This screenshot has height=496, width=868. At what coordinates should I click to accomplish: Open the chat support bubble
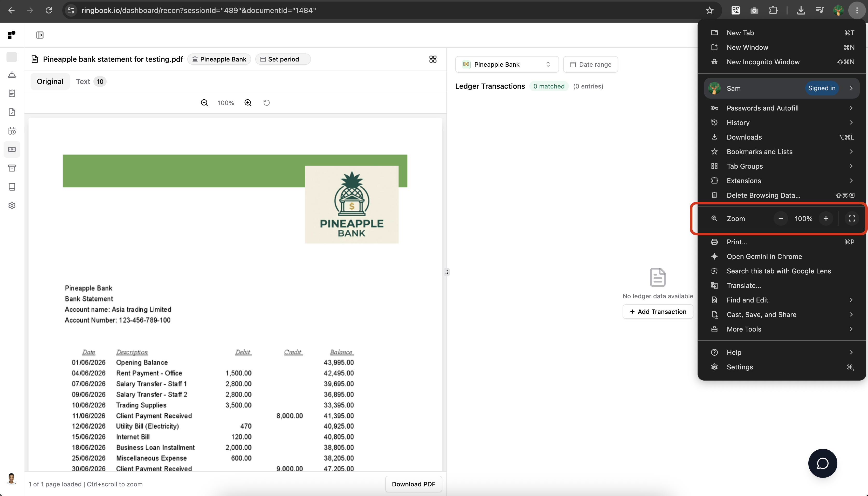[822, 463]
